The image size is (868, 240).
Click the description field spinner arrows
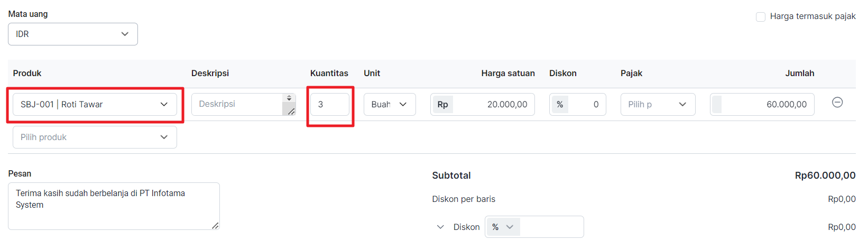[289, 98]
